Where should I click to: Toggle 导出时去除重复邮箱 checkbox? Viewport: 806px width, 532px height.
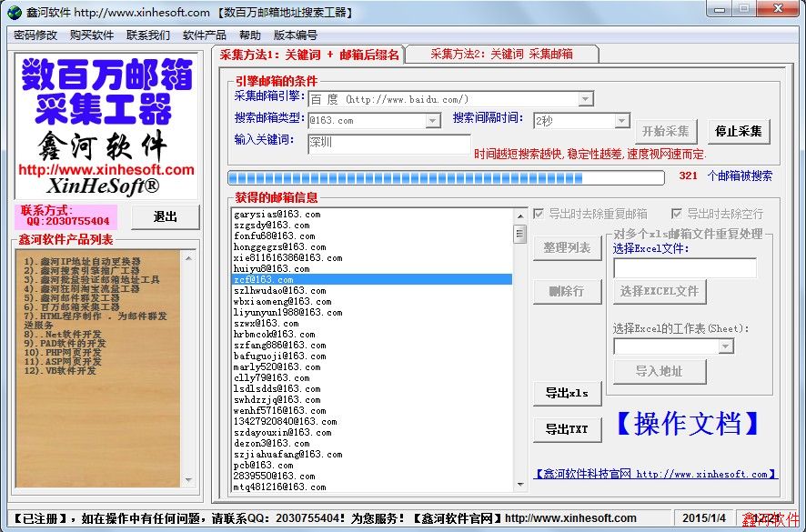click(539, 214)
